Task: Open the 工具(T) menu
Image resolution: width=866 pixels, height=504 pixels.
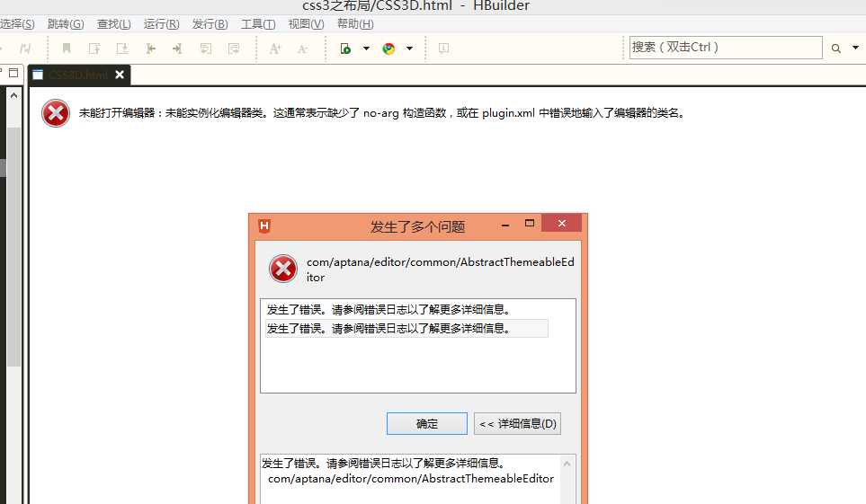Action: 258,24
